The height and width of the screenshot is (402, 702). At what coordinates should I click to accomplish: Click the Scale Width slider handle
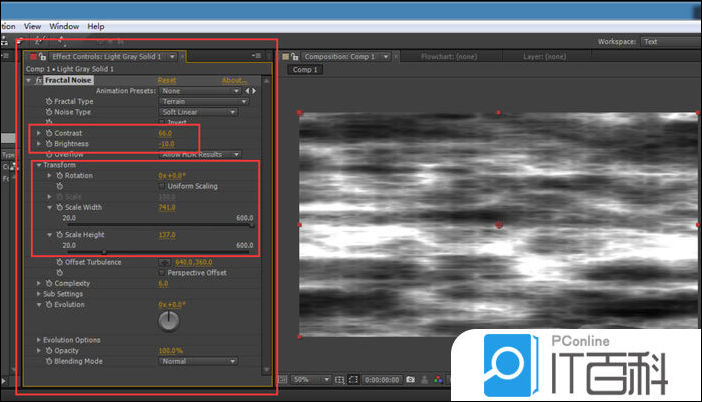pyautogui.click(x=252, y=226)
